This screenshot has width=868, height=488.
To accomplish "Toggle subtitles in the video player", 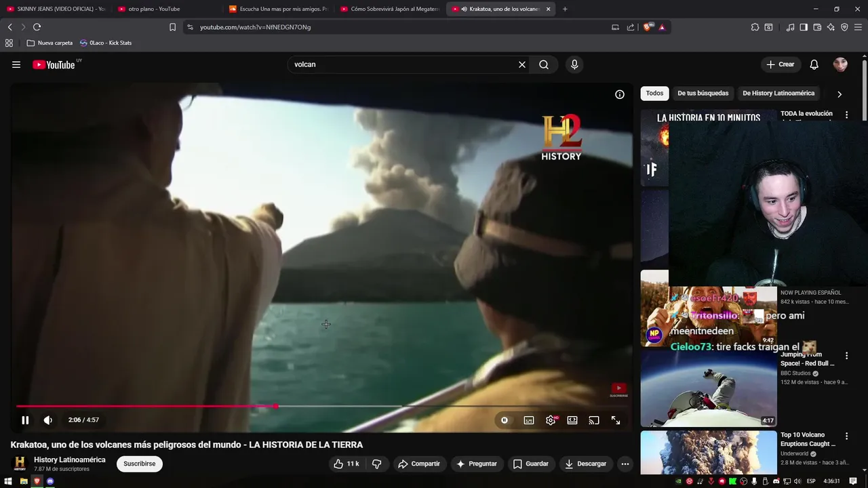I will tap(529, 420).
